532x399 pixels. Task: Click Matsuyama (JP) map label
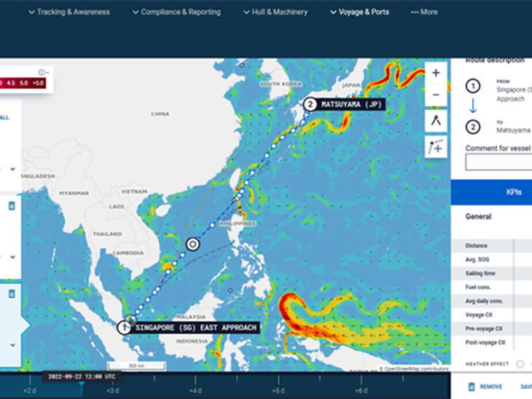point(351,104)
